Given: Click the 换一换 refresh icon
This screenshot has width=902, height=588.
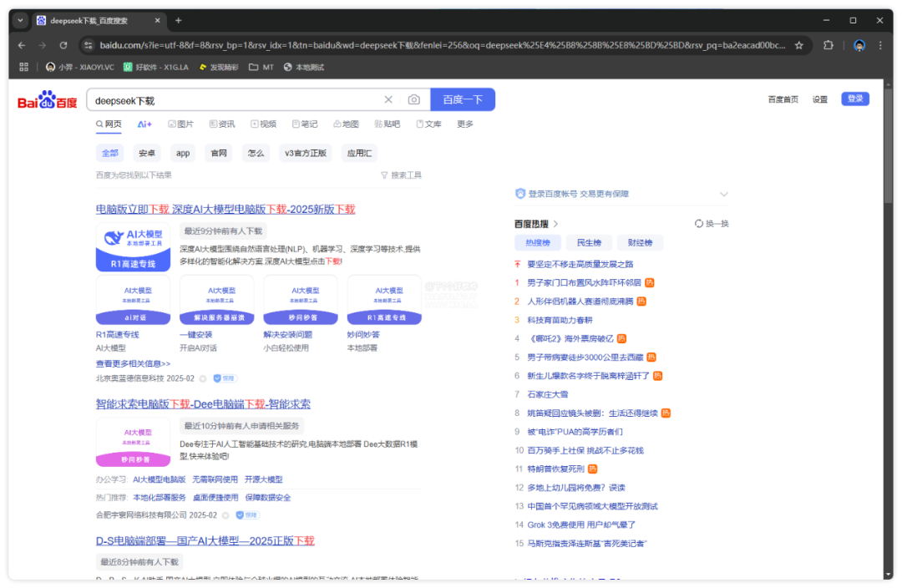Looking at the screenshot, I should click(699, 224).
